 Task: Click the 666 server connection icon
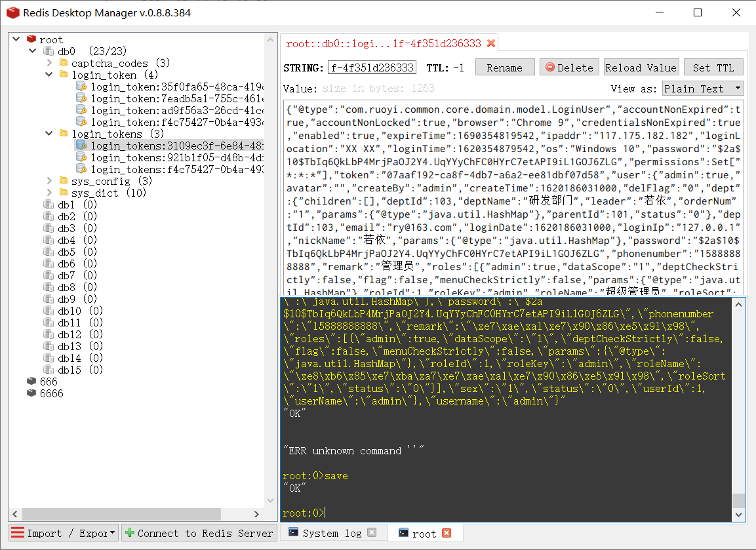tap(32, 382)
